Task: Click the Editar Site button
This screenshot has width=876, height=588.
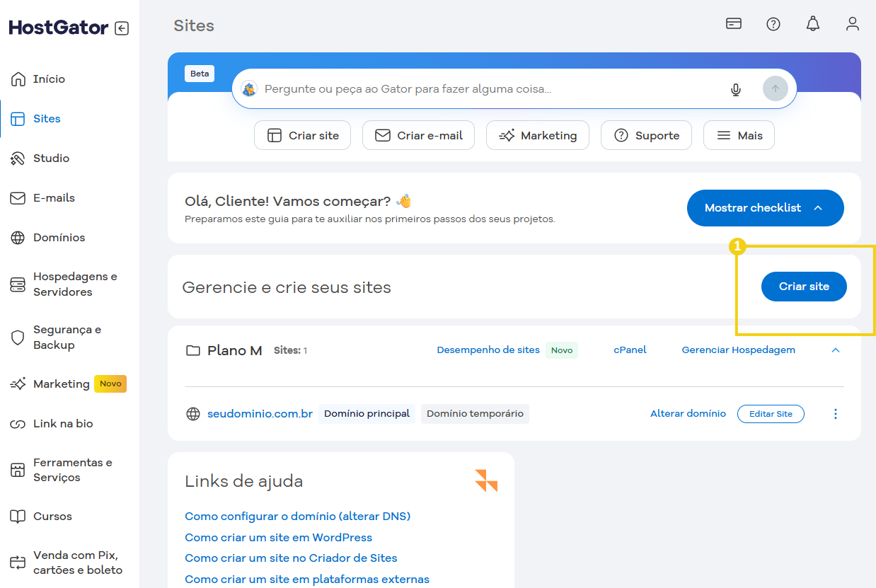Action: tap(771, 414)
